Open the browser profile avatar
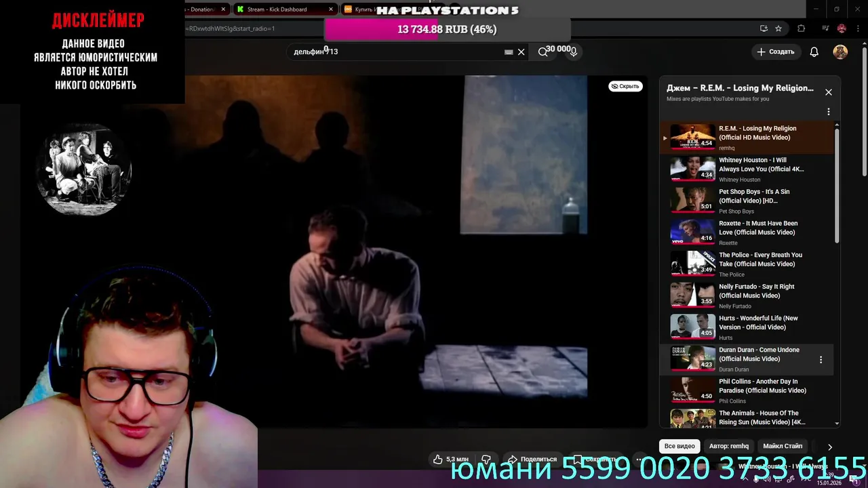The width and height of the screenshot is (868, 488). (842, 28)
